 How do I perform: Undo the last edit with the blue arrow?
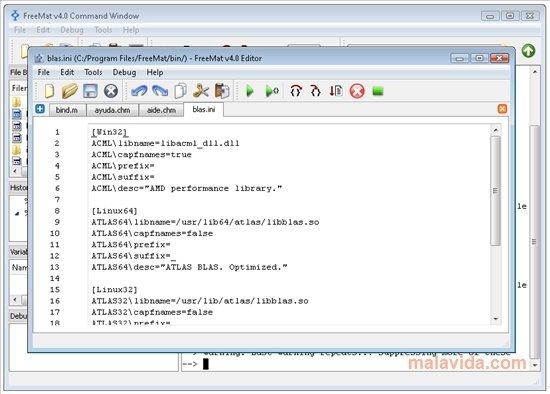(x=139, y=91)
